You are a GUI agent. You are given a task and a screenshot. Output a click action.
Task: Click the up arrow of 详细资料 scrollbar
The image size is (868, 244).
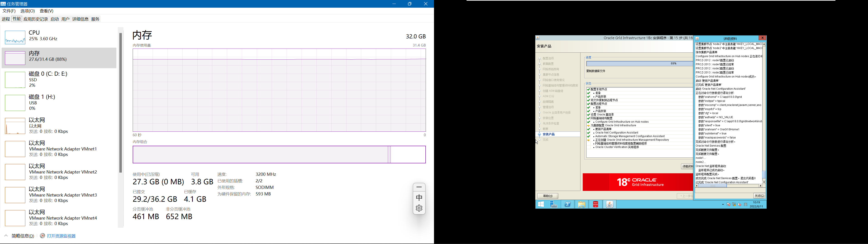[764, 44]
